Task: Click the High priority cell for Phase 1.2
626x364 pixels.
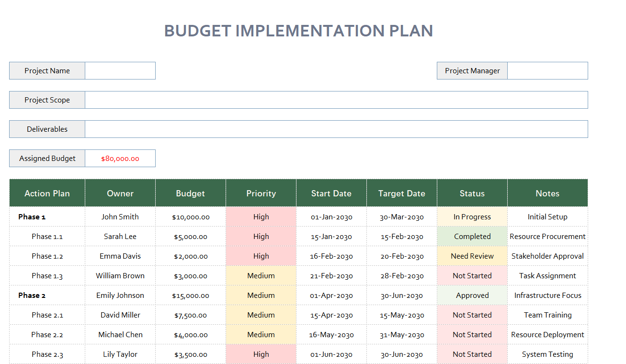Action: [261, 256]
